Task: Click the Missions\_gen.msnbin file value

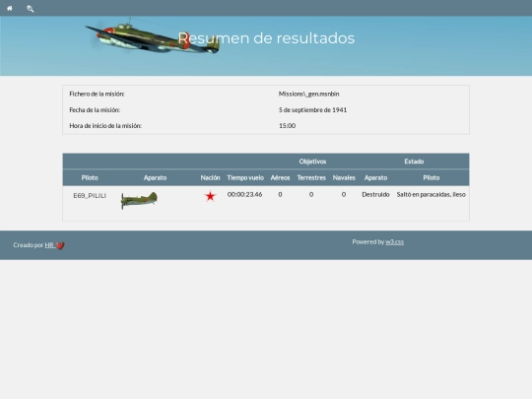Action: click(308, 94)
